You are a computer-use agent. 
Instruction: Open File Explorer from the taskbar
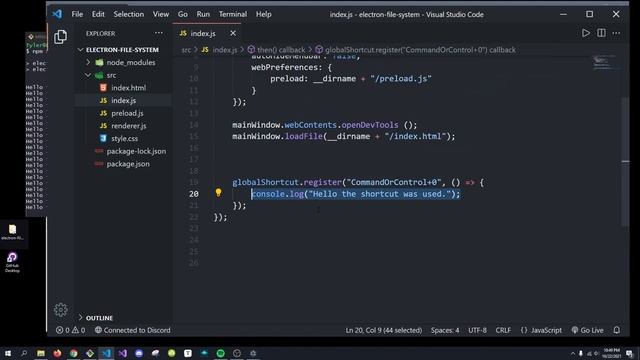41,353
